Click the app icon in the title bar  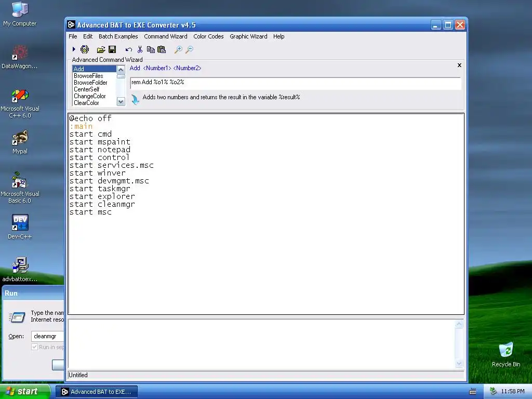tap(71, 25)
